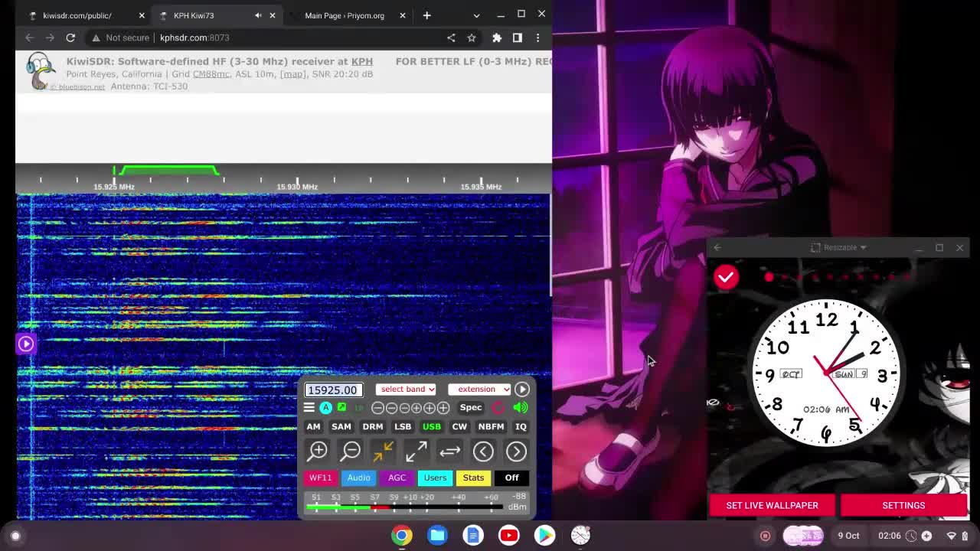The image size is (980, 551).
Task: Click the red checkmark circle in clock app
Action: [x=726, y=277]
